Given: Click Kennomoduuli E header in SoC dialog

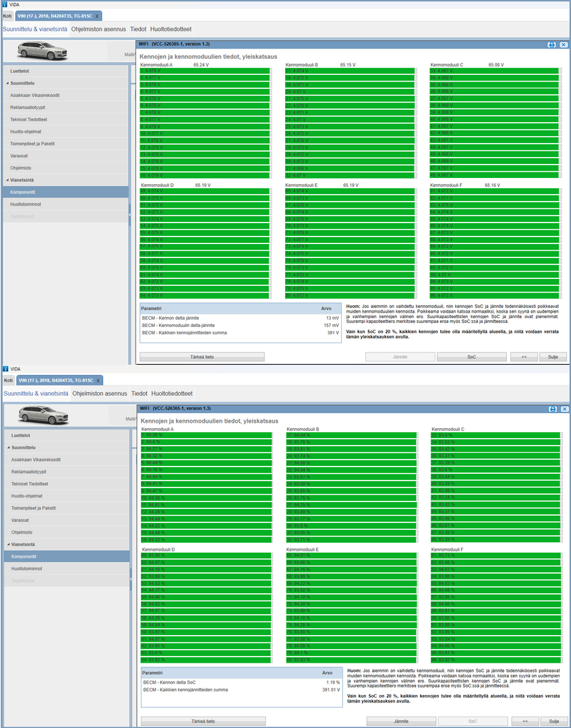Looking at the screenshot, I should pos(302,550).
